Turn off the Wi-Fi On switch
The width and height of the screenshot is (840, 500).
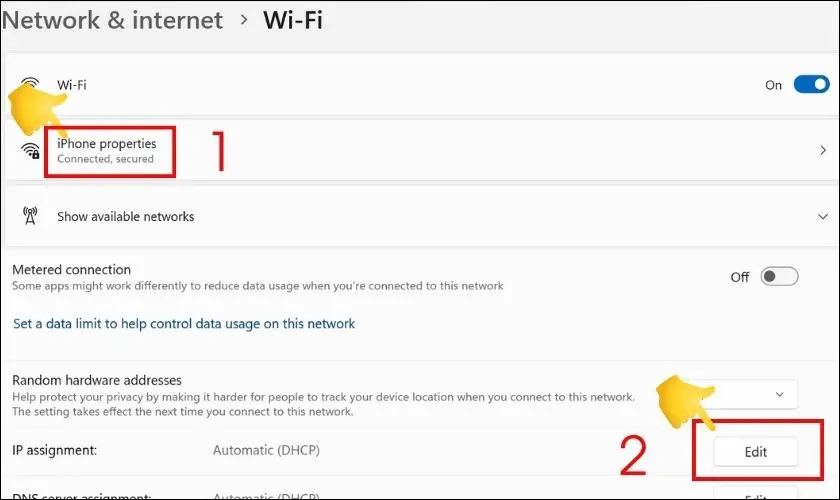pyautogui.click(x=811, y=85)
